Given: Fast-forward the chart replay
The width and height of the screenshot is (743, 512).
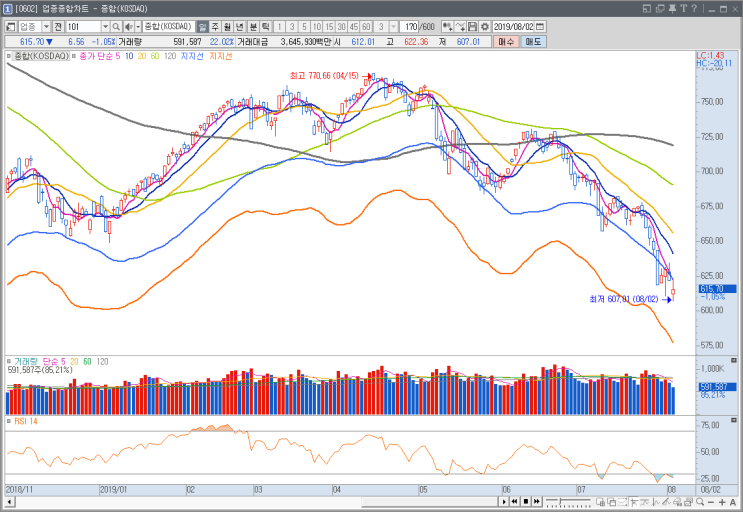Looking at the screenshot, I should [x=536, y=502].
